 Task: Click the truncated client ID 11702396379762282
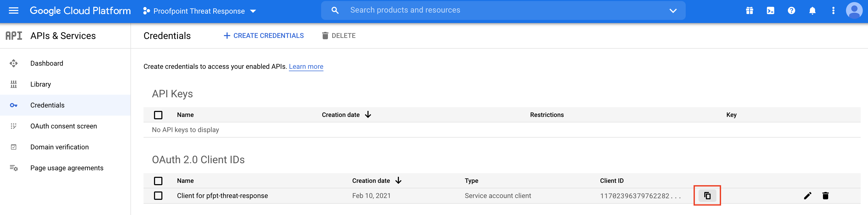tap(640, 196)
